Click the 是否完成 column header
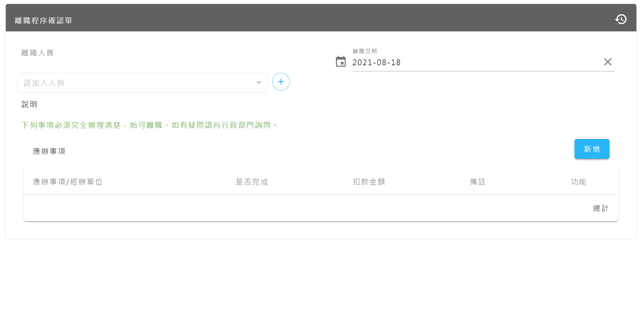Screen dimensions: 644x316 pos(252,182)
